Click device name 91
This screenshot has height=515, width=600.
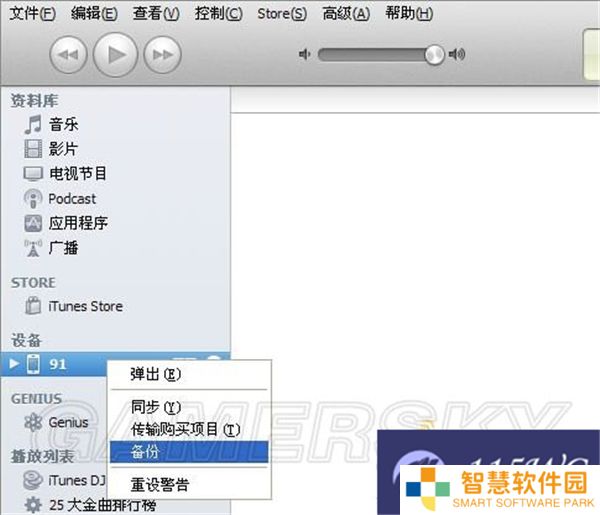[58, 364]
